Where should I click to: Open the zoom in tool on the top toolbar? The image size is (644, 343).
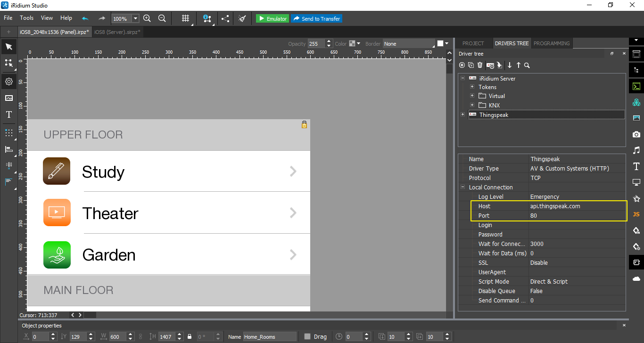coord(147,18)
